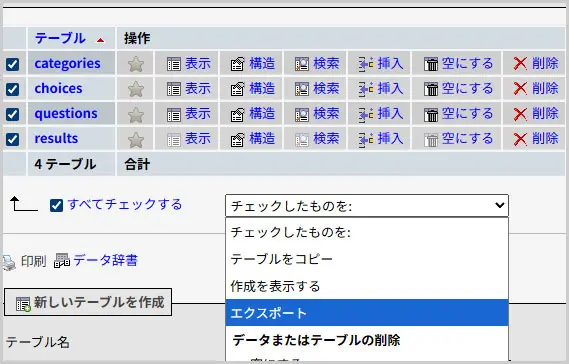Open the チェックしたものを: dropdown
Viewport: 569px width, 364px height.
click(367, 206)
